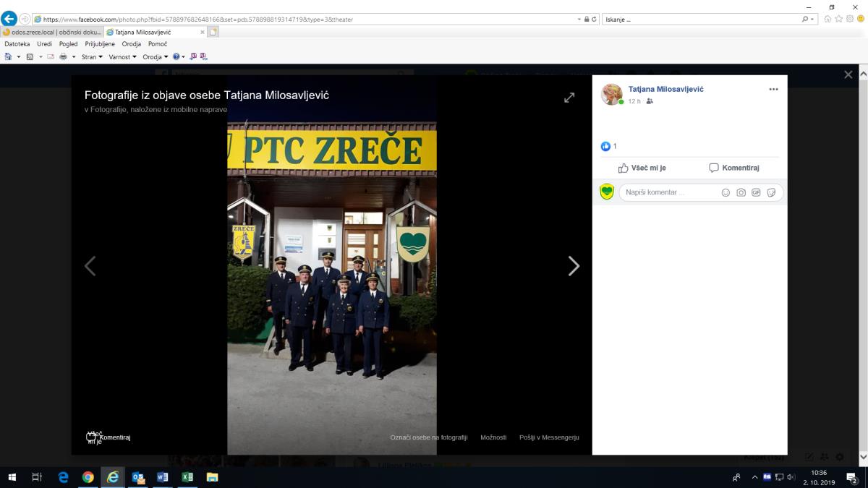Image resolution: width=868 pixels, height=488 pixels.
Task: Open Chrome from the taskbar
Action: [x=88, y=477]
